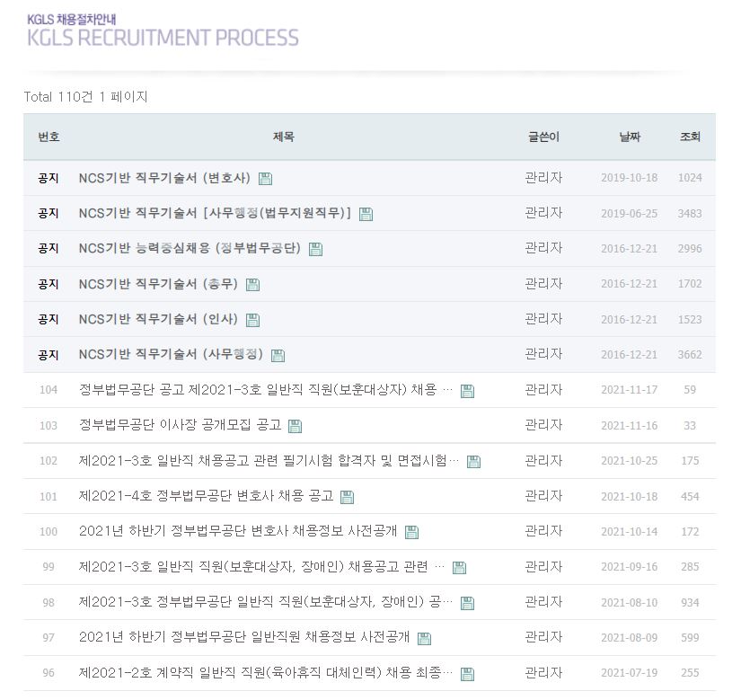Open 제2021-2호 계약직 일반직 직원 채용 최종 post
Image resolution: width=741 pixels, height=700 pixels.
[266, 672]
